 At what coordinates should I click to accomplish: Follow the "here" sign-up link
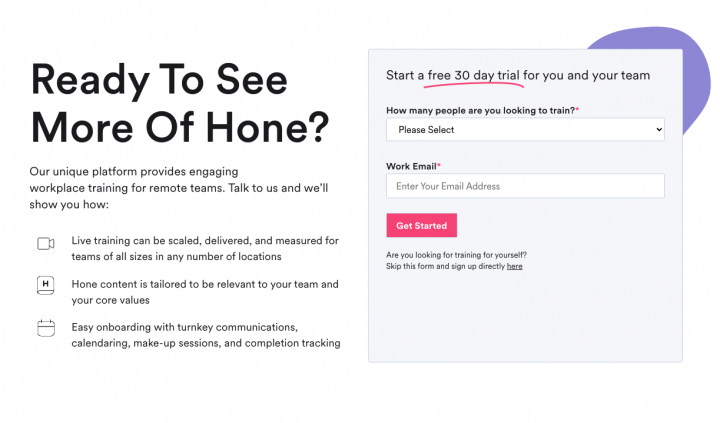[514, 267]
